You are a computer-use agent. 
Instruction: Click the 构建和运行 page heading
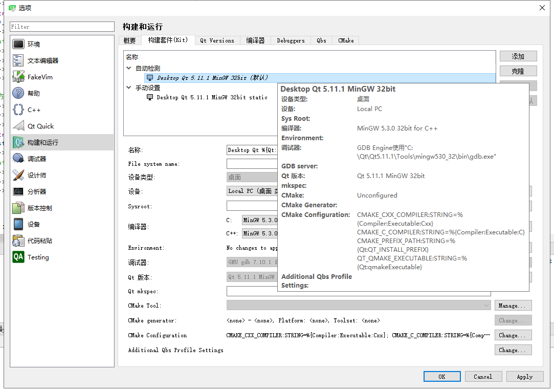143,27
